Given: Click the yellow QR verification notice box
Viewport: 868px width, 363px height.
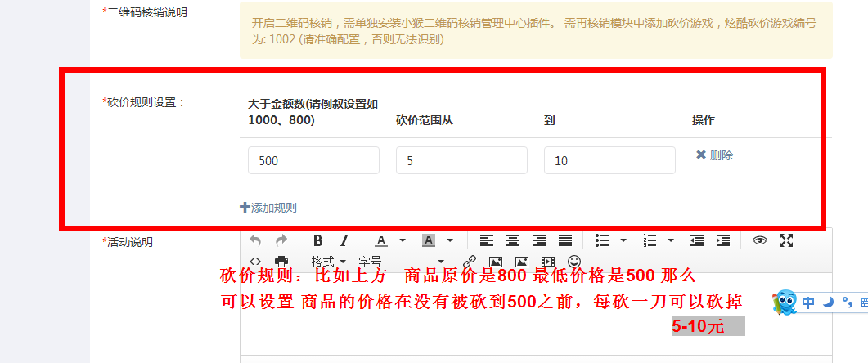Looking at the screenshot, I should [x=536, y=30].
